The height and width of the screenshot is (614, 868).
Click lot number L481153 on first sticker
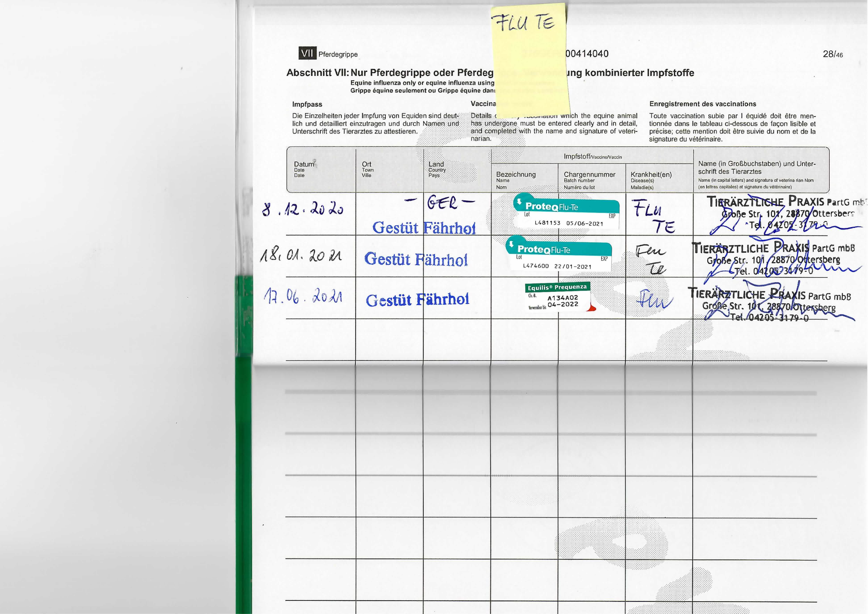[547, 223]
